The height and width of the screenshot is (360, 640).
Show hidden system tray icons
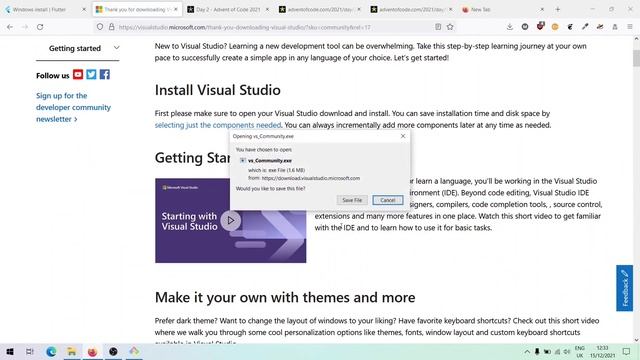click(x=527, y=352)
